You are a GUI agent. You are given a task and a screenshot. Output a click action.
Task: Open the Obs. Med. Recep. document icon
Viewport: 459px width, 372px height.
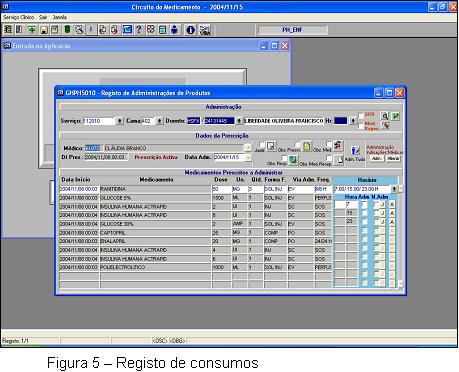[339, 160]
